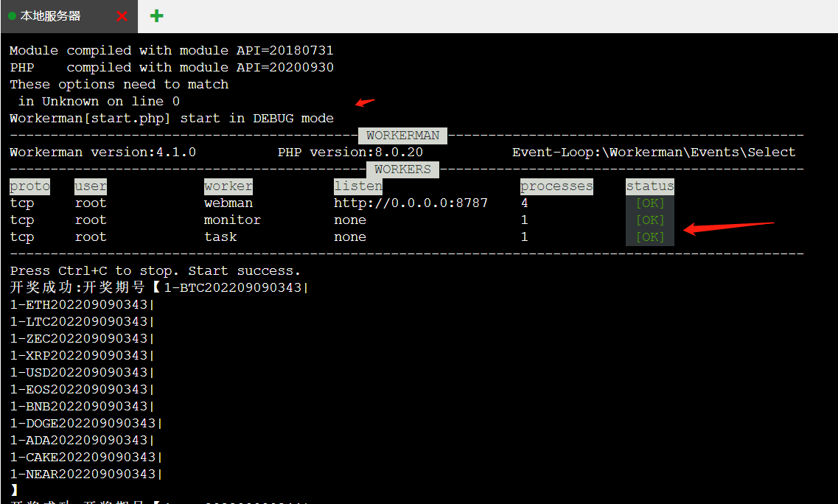This screenshot has height=504, width=838.
Task: Click the line 'in Unknown on line 0'
Action: [x=99, y=102]
